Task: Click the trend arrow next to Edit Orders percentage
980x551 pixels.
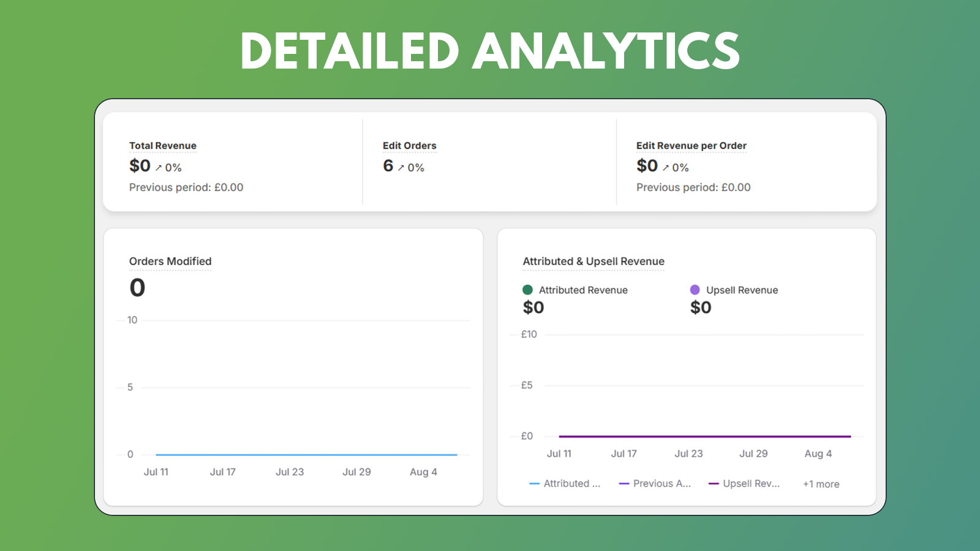Action: (x=401, y=167)
